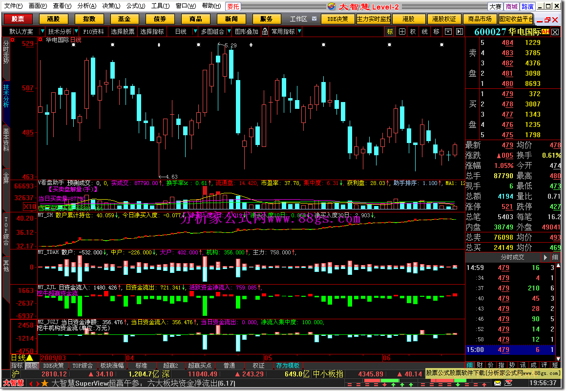Expand the 多图组合 dropdown arrow

pos(229,31)
